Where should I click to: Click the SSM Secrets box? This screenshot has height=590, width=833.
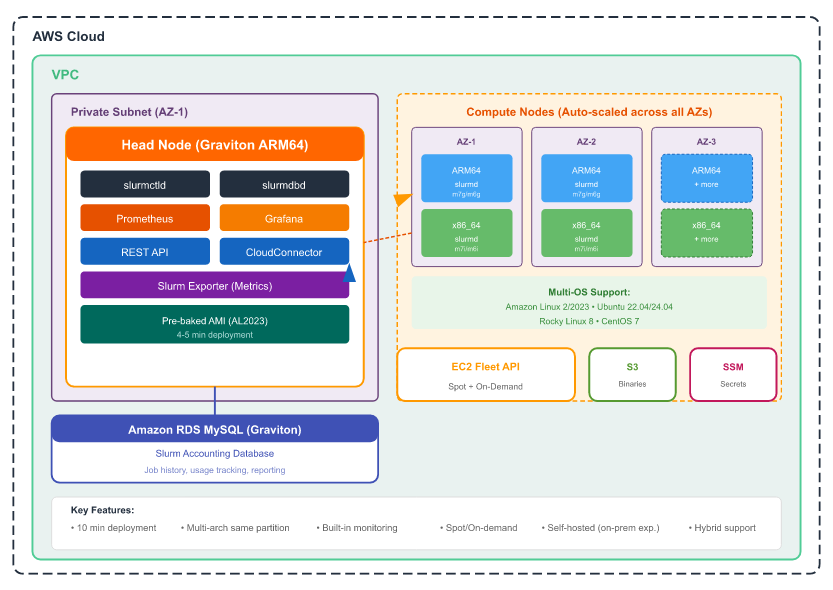(733, 374)
